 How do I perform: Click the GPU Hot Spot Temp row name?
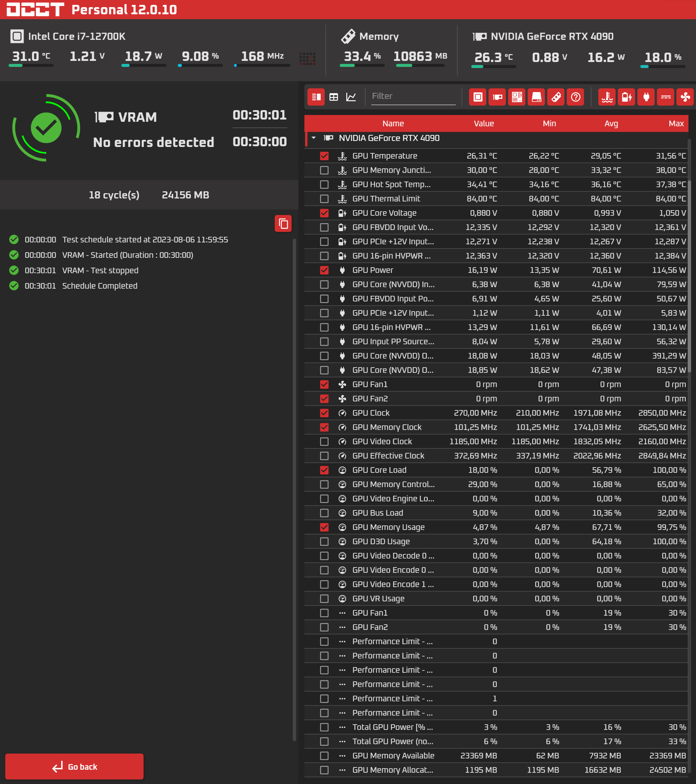pos(392,185)
